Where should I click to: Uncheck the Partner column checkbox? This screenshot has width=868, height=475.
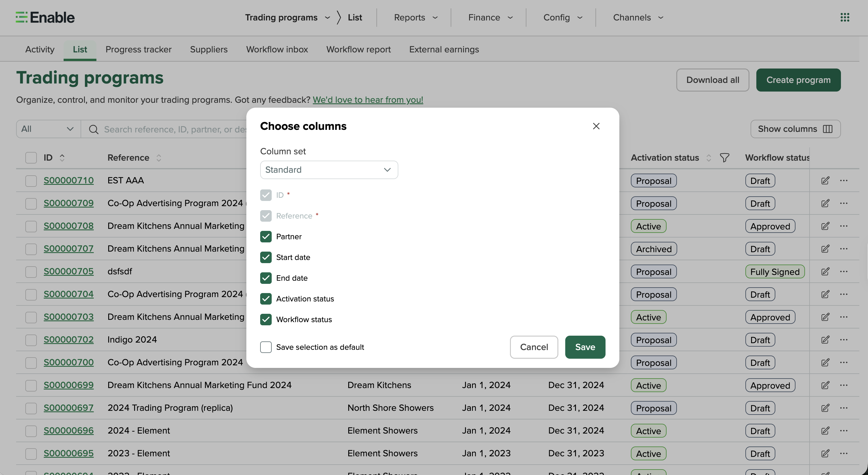click(x=266, y=237)
